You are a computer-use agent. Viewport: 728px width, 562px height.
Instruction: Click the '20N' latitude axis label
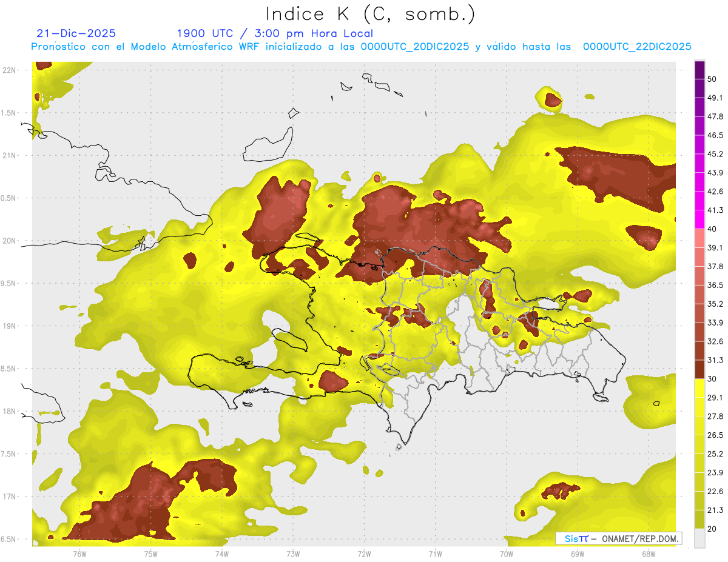pos(9,241)
